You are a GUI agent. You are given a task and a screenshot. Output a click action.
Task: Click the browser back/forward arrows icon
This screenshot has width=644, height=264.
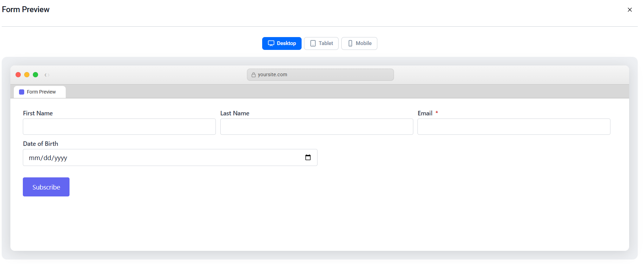tap(47, 75)
